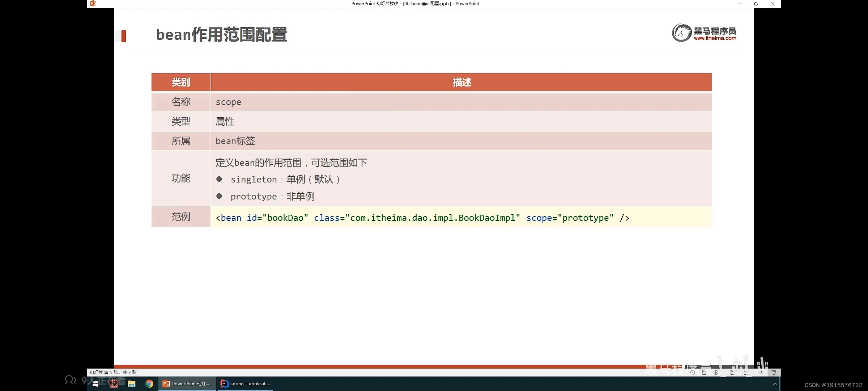868x391 pixels.
Task: Open Google Chrome from the taskbar
Action: (x=149, y=384)
